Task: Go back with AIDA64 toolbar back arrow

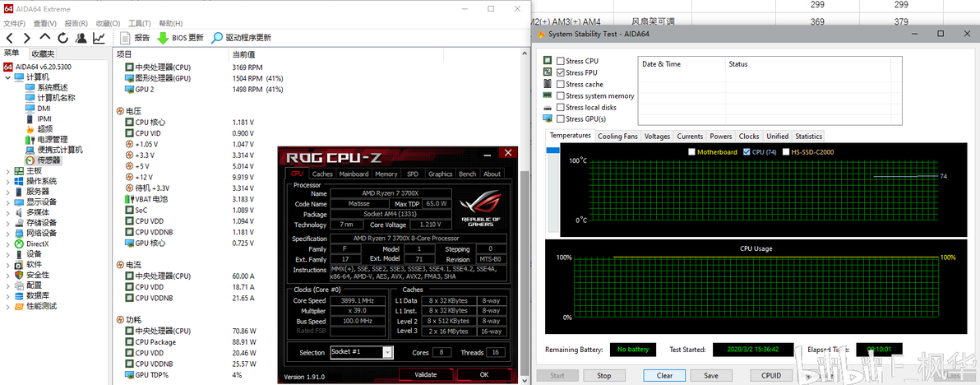Action: point(9,38)
